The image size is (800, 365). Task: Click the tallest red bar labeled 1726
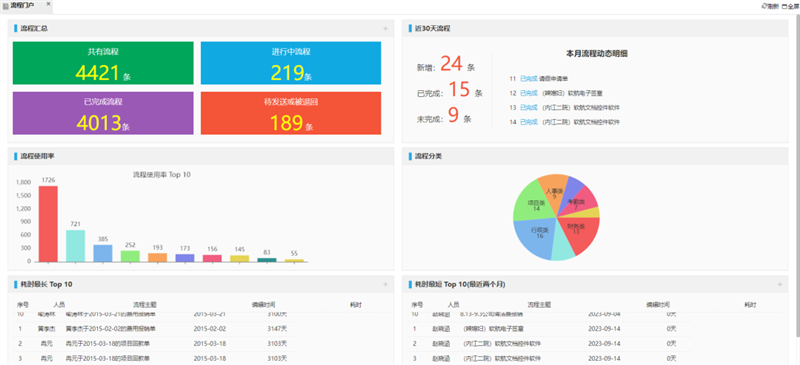[x=48, y=224]
